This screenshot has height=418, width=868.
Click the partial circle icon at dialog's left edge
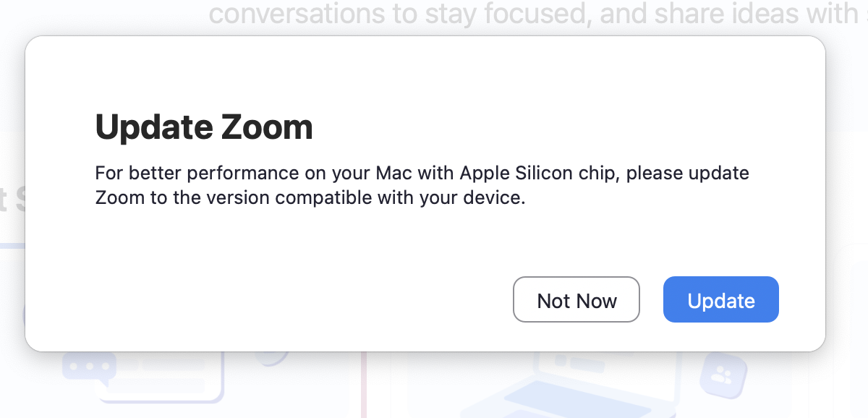[25, 315]
